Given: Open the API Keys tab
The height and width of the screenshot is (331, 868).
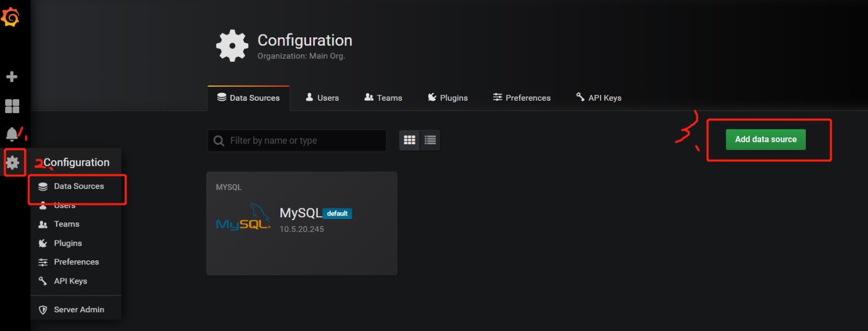Looking at the screenshot, I should click(598, 98).
